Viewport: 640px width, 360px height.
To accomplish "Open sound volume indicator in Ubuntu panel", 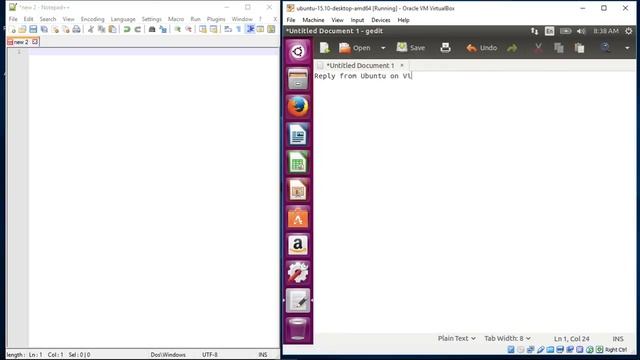I will (x=581, y=31).
